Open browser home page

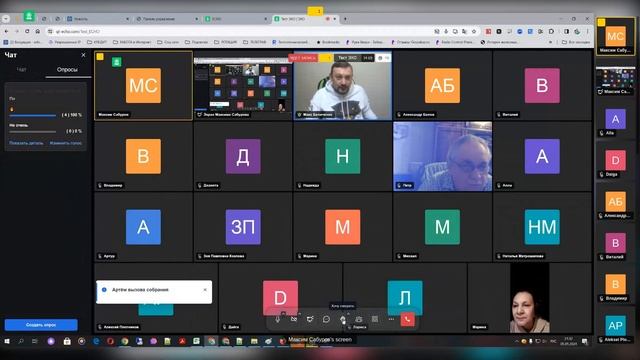click(38, 31)
